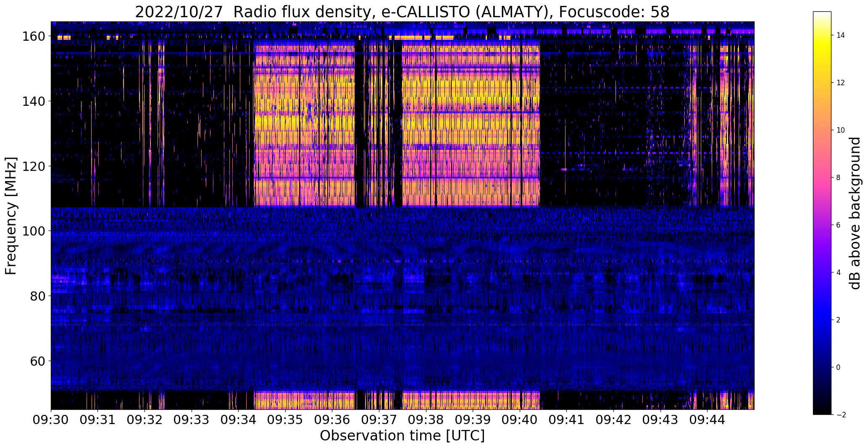Screen dimensions: 868x448
Task: Click the 09:42 time tick label
Action: click(614, 419)
